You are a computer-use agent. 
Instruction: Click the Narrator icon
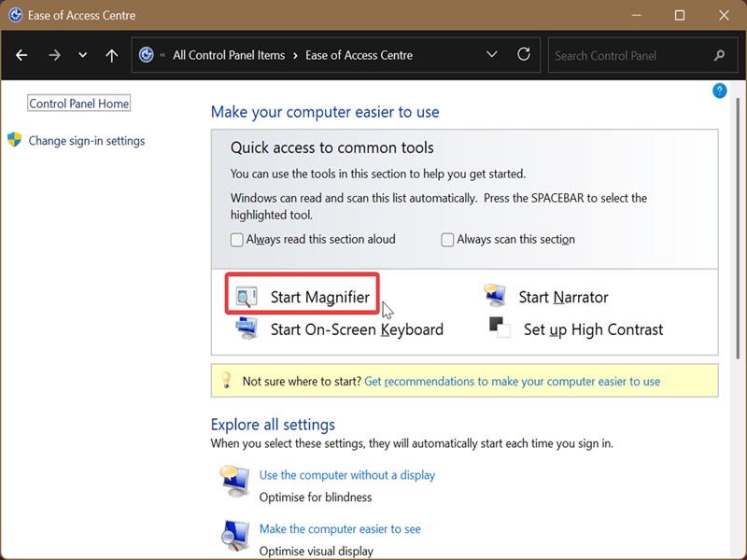click(495, 295)
